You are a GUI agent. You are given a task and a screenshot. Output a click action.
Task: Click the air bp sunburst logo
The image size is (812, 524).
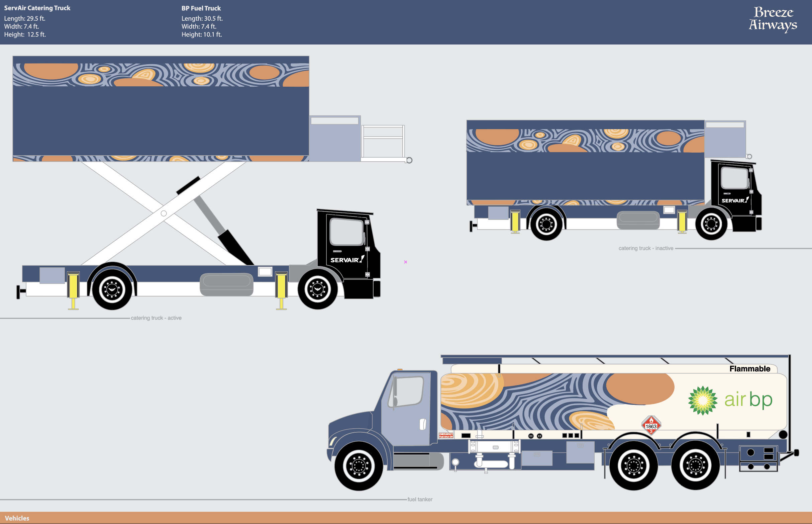point(703,400)
